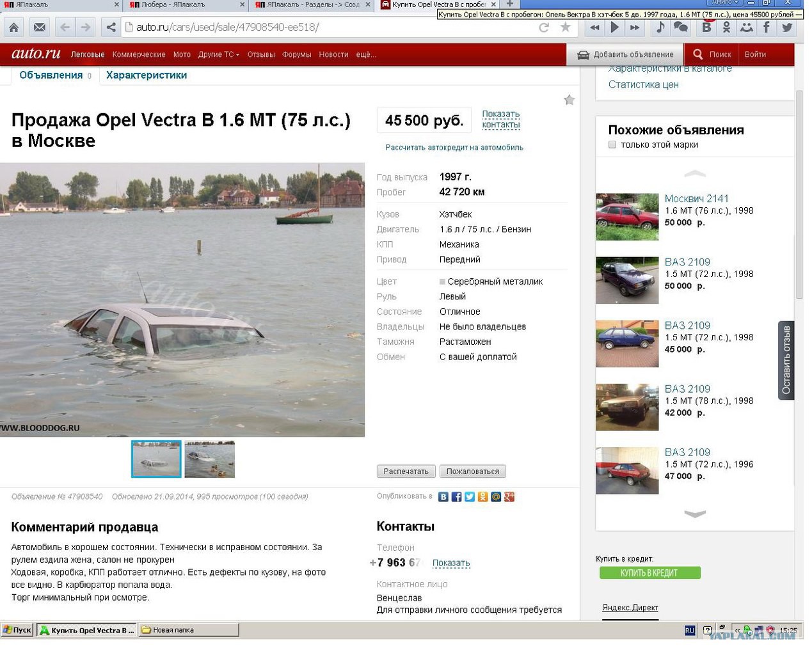The image size is (812, 655).
Task: Open Twitter icon in browser toolbar
Action: click(787, 28)
